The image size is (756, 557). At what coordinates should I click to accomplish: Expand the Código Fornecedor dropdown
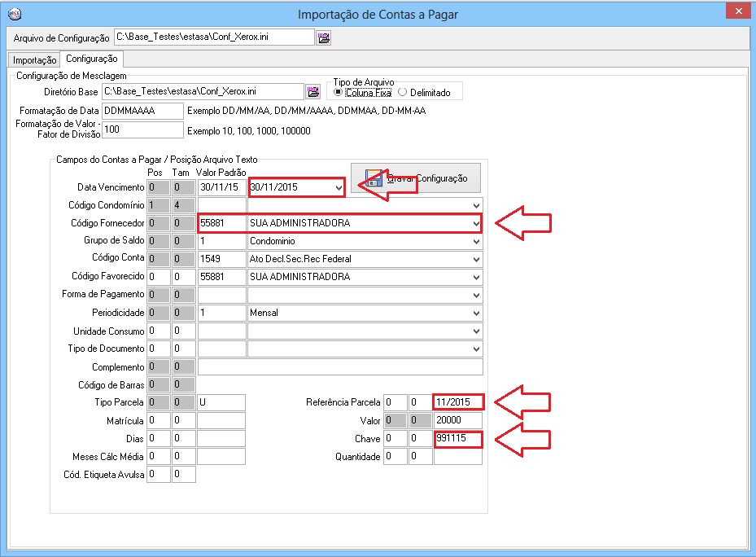tap(475, 223)
